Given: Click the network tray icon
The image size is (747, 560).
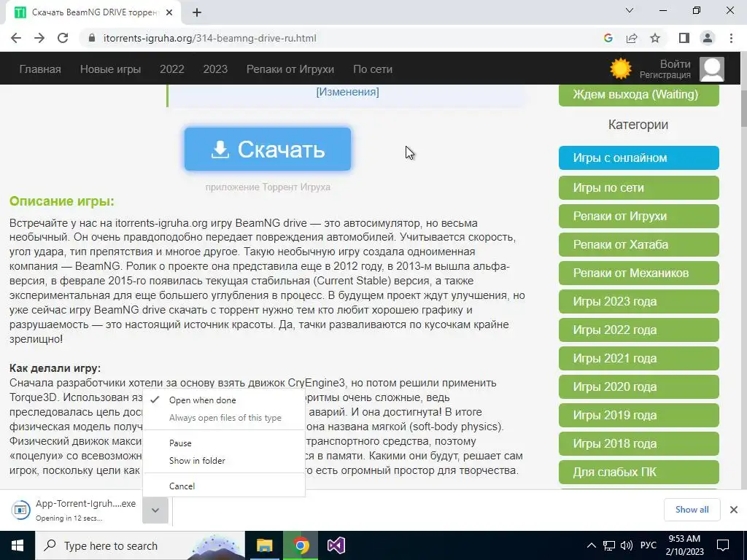Looking at the screenshot, I should point(609,545).
